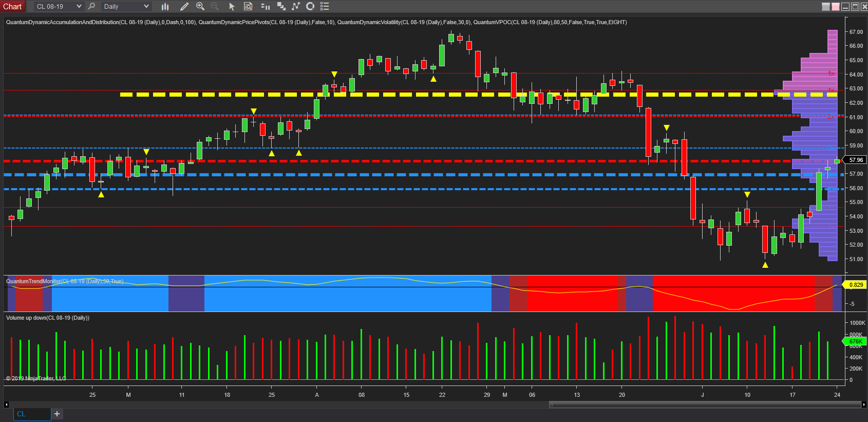Click the 57.96 current price marker
Viewport: 868px width, 422px height.
[855, 160]
